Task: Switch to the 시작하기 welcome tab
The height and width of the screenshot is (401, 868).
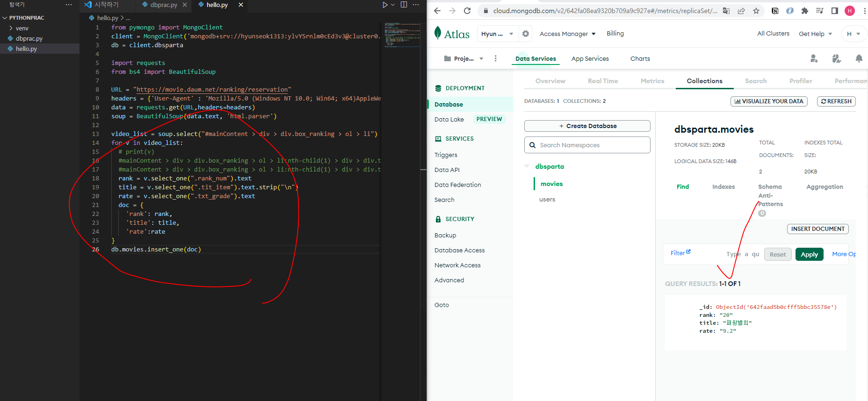Action: pyautogui.click(x=106, y=5)
